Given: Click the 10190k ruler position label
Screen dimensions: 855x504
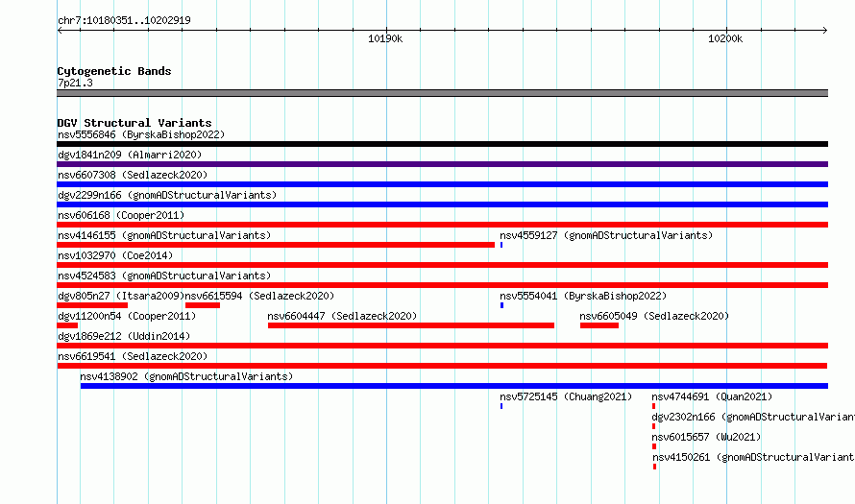Looking at the screenshot, I should [x=385, y=38].
